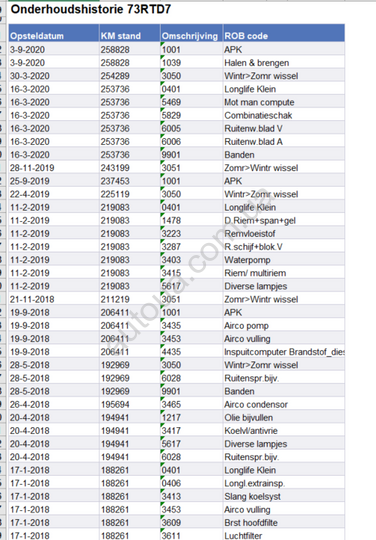Viewport: 376px width, 540px height.
Task: Select the code cell '3417'
Action: coord(191,430)
